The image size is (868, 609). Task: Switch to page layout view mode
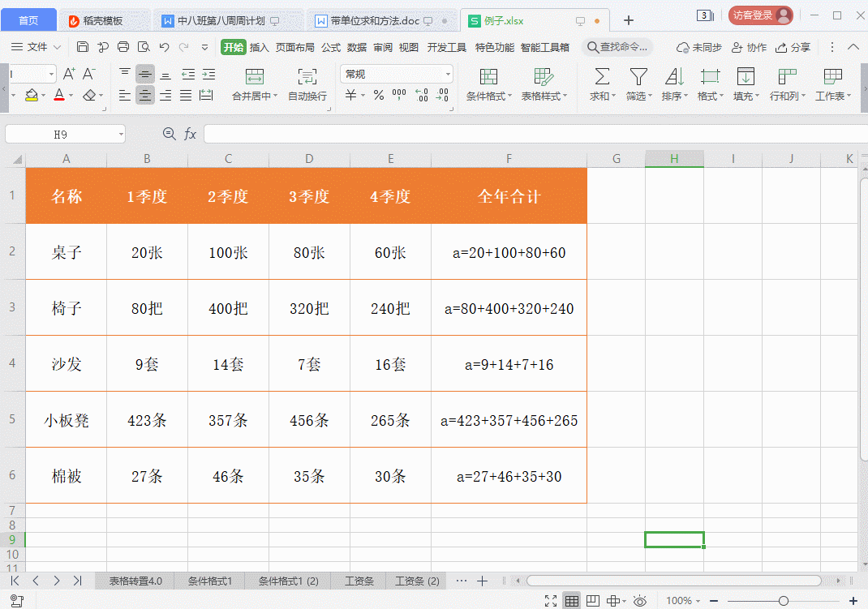pos(593,601)
